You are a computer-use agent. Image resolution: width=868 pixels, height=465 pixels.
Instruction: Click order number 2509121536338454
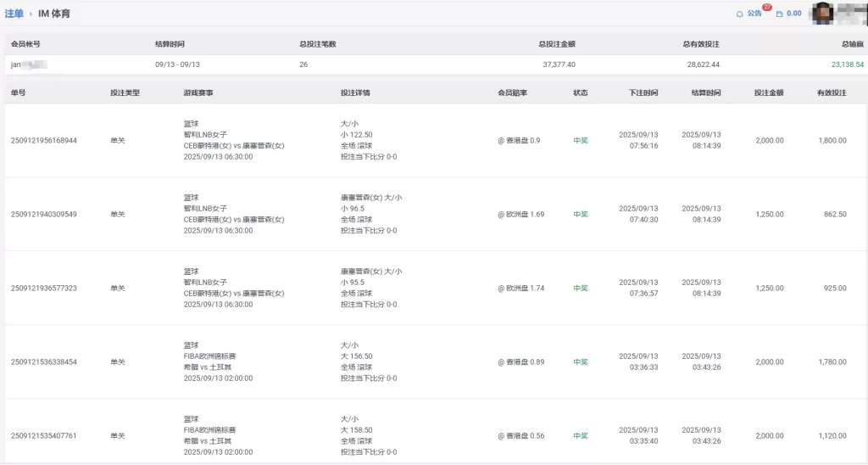pyautogui.click(x=44, y=362)
